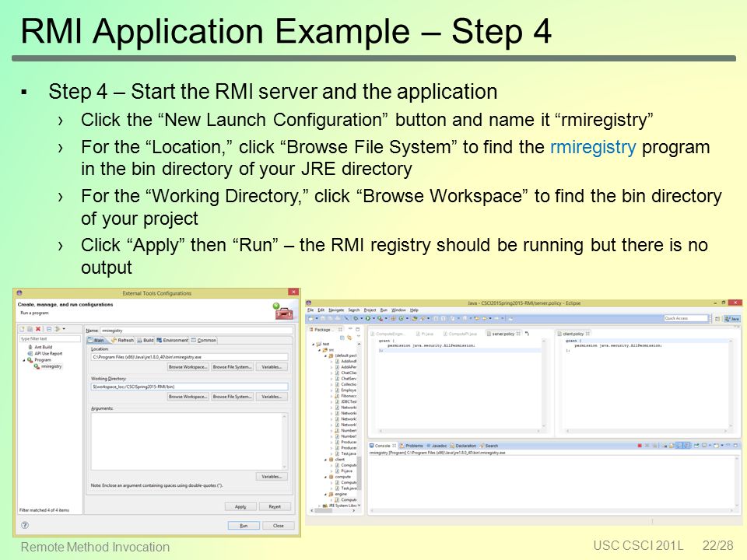Viewport: 747px width, 560px height.
Task: Click Debug bug icon in Eclipse toolbar
Action: click(356, 319)
